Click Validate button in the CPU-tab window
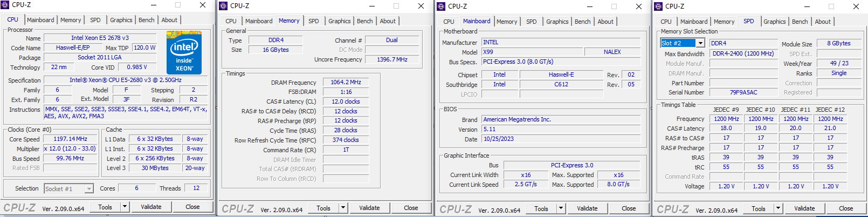 click(151, 207)
